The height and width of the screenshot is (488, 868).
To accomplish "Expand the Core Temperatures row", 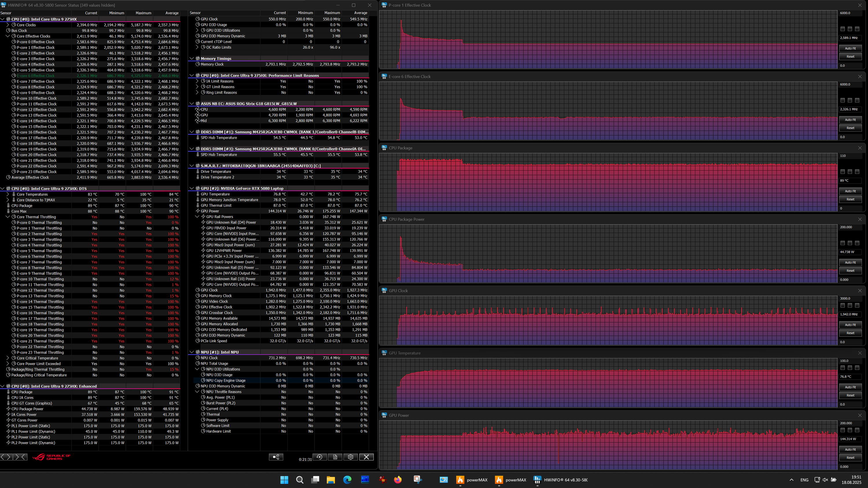I will [8, 194].
